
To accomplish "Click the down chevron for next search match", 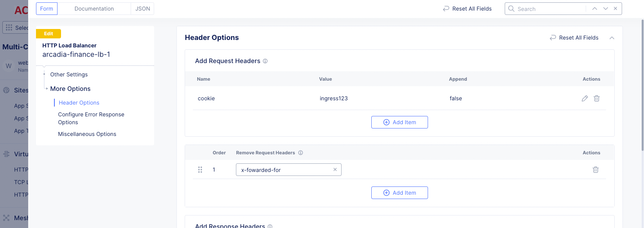I will click(605, 8).
